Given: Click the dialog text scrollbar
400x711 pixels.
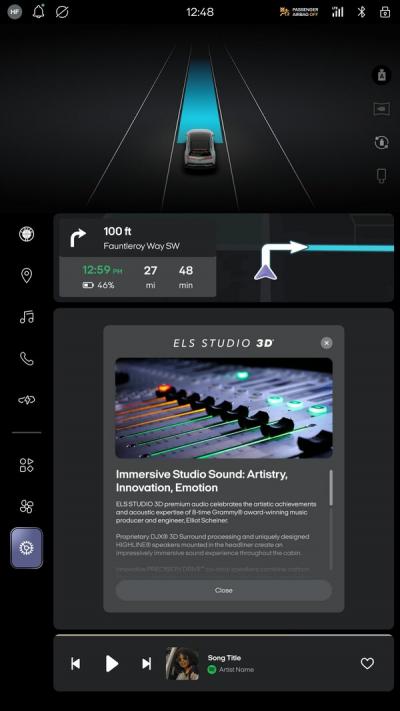Looking at the screenshot, I should coord(331,487).
